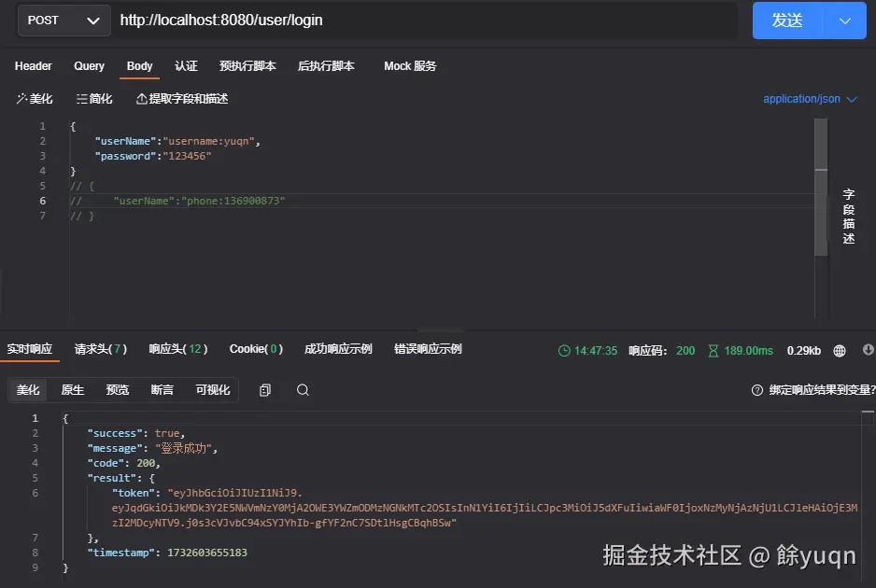Click 提取字段和描述 extract fields button
The image size is (876, 588).
pos(182,99)
